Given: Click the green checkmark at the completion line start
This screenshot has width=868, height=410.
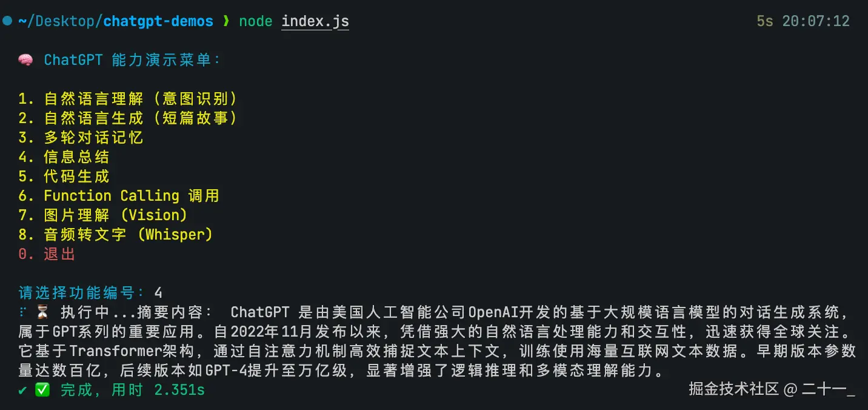Looking at the screenshot, I should click(x=23, y=391).
